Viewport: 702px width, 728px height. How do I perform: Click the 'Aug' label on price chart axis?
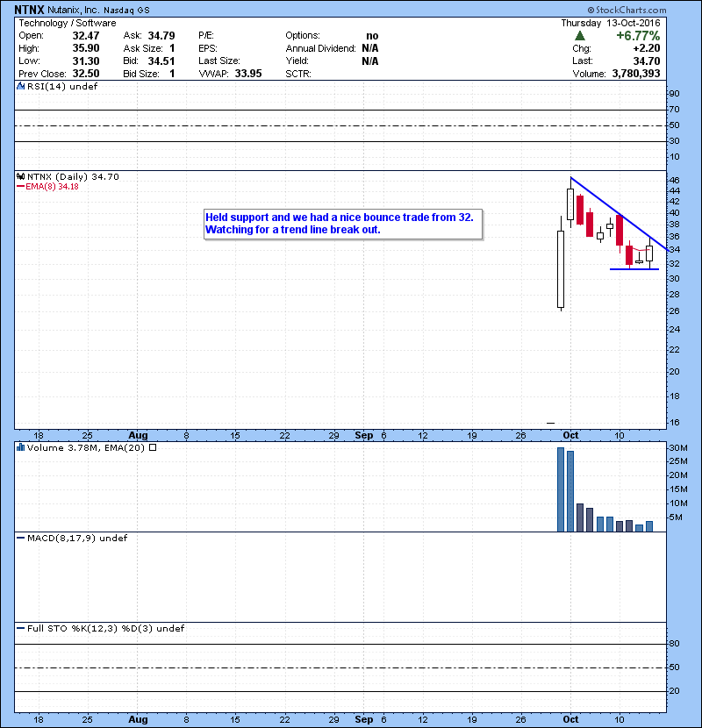[x=138, y=435]
